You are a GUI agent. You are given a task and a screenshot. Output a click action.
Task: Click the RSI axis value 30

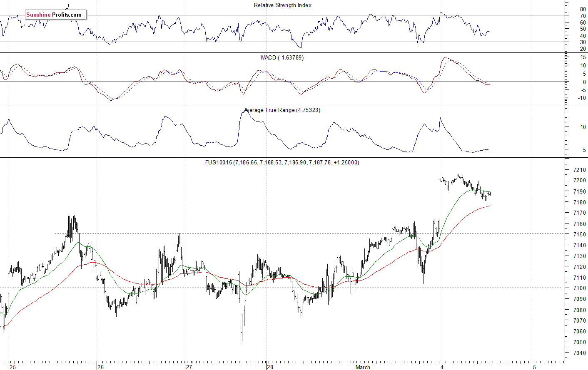click(x=583, y=42)
